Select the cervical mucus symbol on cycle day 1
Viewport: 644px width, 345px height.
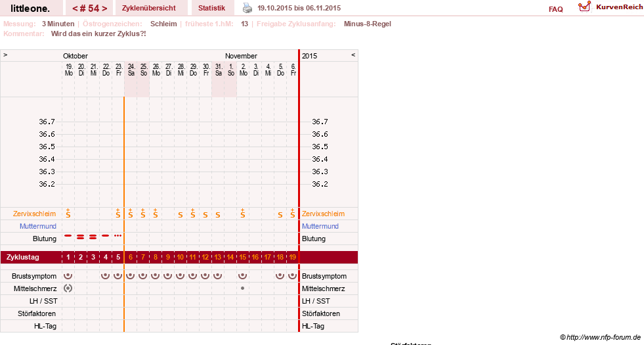tap(68, 213)
